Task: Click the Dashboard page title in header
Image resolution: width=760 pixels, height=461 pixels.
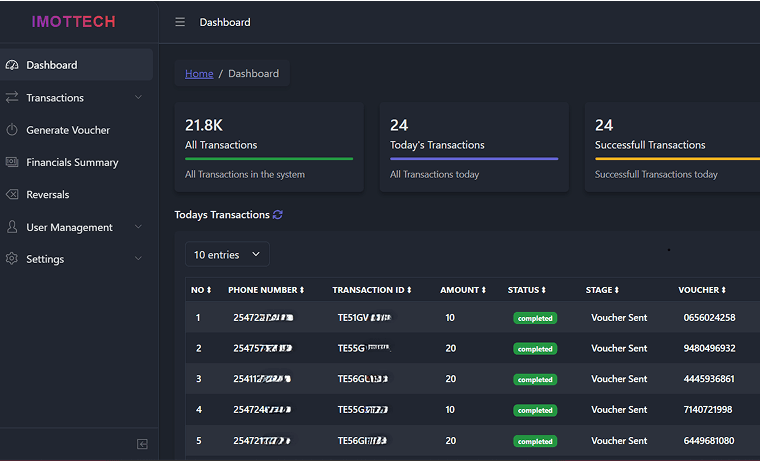Action: coord(225,22)
